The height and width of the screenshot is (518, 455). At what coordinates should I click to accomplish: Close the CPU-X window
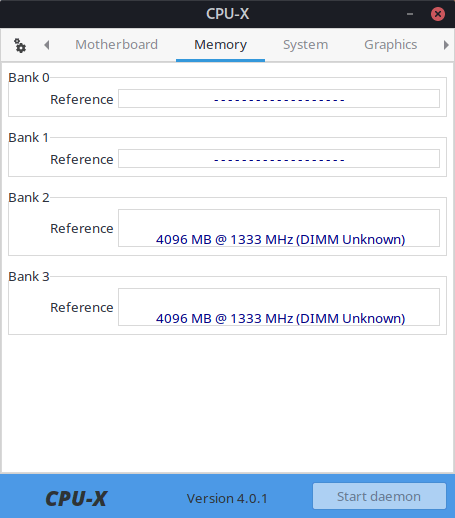tap(438, 14)
